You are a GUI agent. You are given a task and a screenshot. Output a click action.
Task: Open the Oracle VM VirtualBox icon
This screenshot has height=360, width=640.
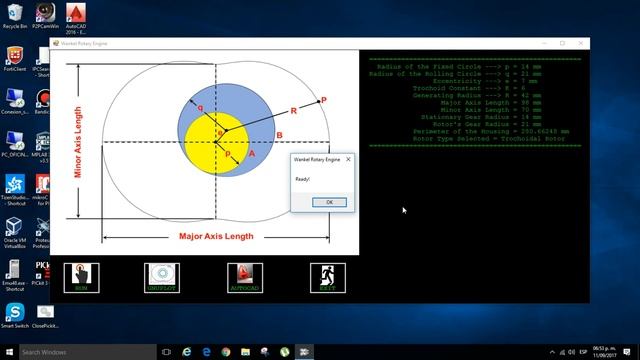coord(15,233)
